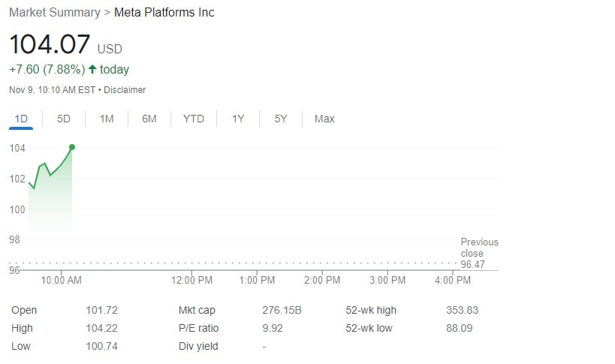Screen dimensions: 615x364
Task: Click the 52-wk high label
Action: pyautogui.click(x=371, y=310)
